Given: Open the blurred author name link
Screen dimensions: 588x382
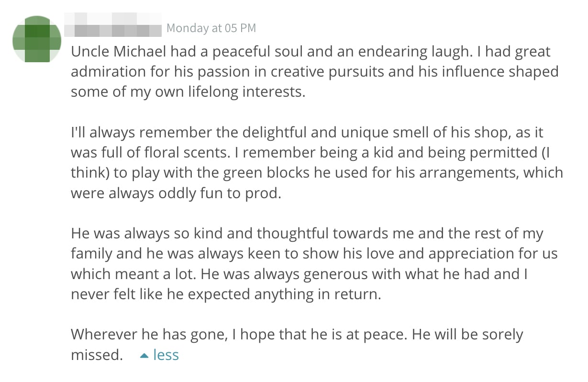Looking at the screenshot, I should pos(113,28).
